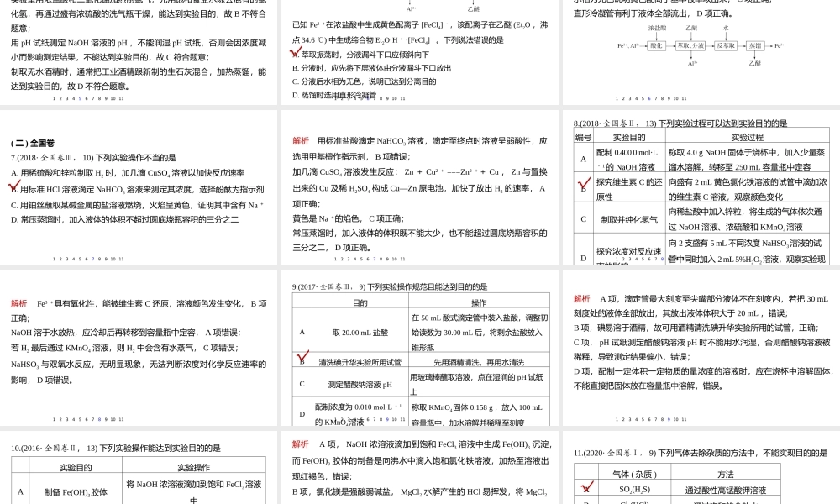The width and height of the screenshot is (840, 504).
Task: Click option C 分液后水相为无色
Action: click(365, 81)
